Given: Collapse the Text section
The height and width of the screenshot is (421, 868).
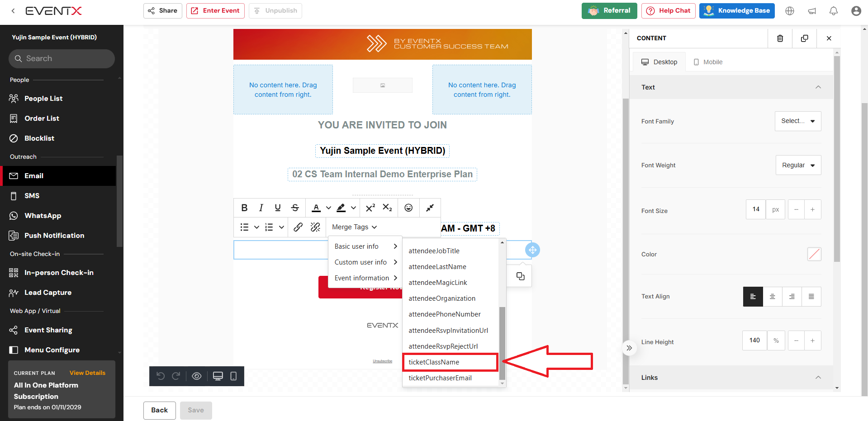Looking at the screenshot, I should coord(818,87).
